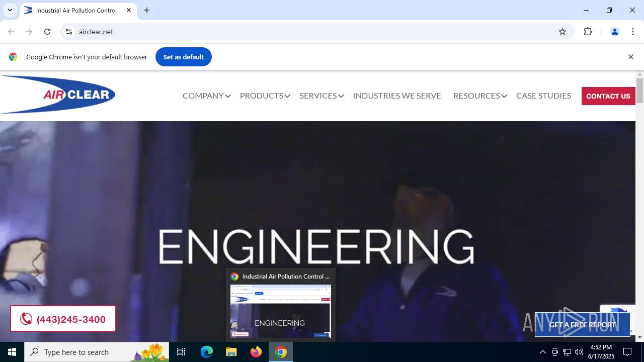Image resolution: width=644 pixels, height=362 pixels.
Task: Click the browser back arrow
Action: click(x=11, y=32)
